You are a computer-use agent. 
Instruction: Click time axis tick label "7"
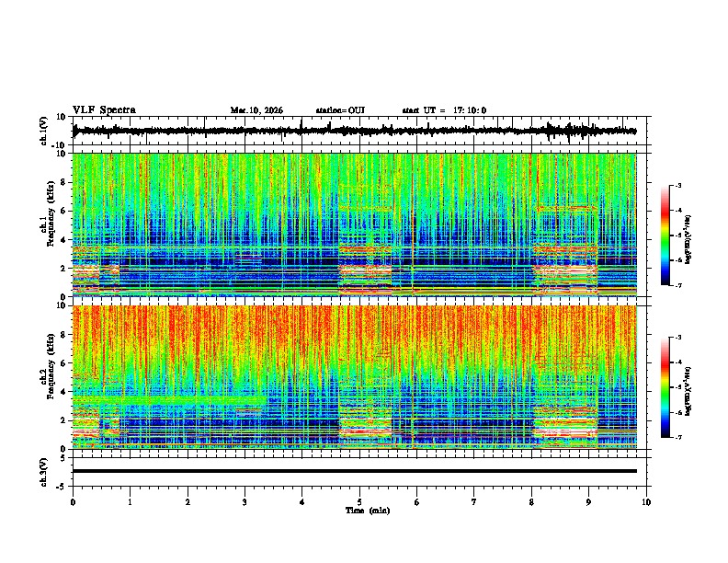pos(474,502)
